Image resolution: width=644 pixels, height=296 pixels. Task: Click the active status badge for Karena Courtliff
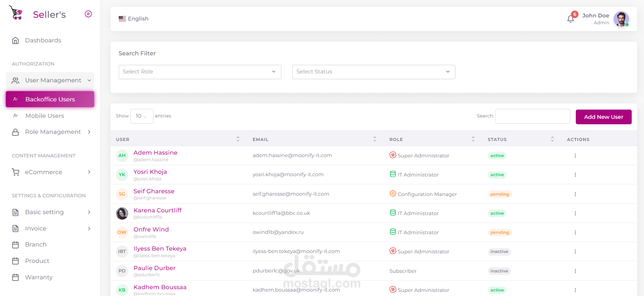(497, 213)
